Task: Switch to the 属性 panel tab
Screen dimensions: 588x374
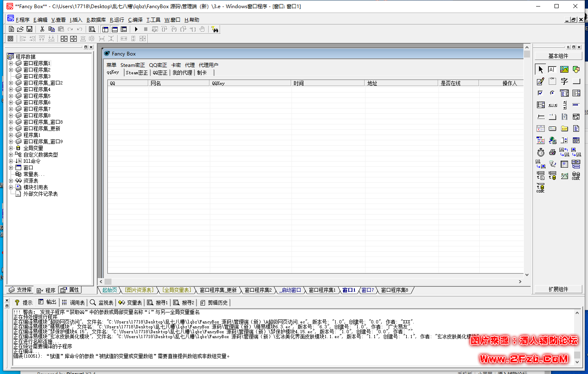Action: tap(70, 290)
